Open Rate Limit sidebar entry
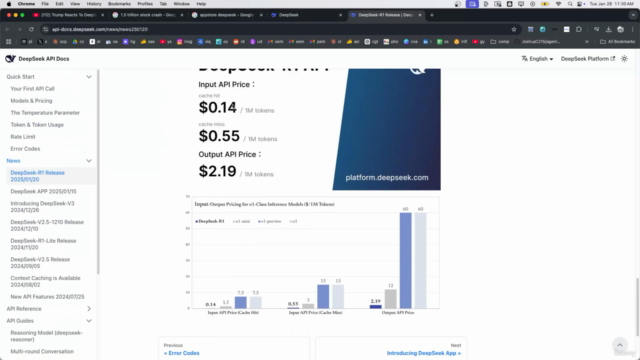Image resolution: width=640 pixels, height=360 pixels. (23, 137)
